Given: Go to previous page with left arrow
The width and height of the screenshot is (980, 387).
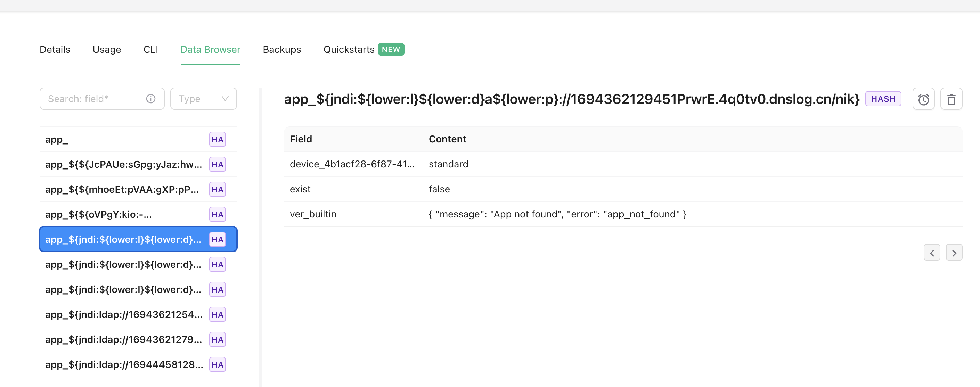Looking at the screenshot, I should 932,253.
